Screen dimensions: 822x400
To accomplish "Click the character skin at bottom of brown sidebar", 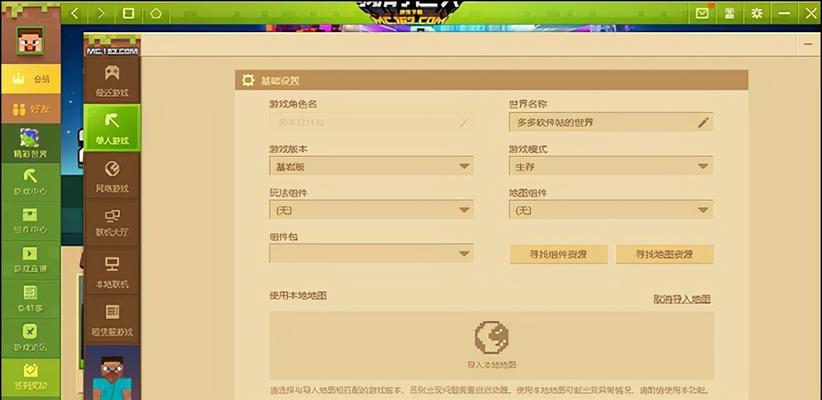I will pos(111,377).
